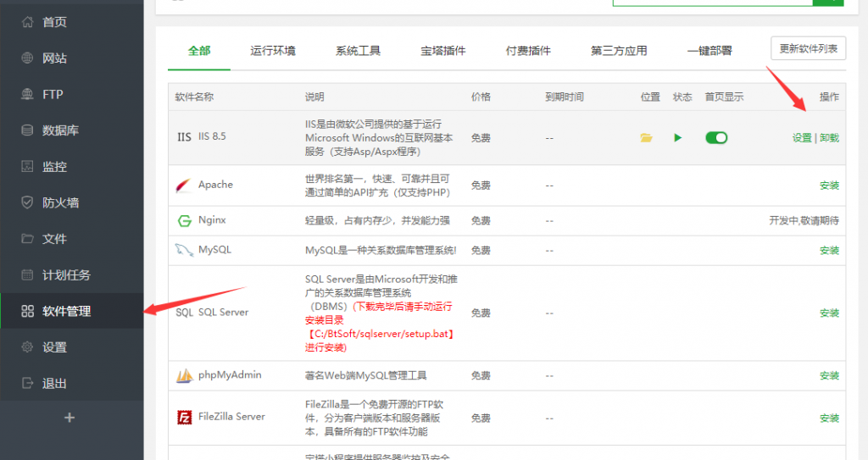
Task: Click the SQL Server logo icon
Action: point(184,313)
